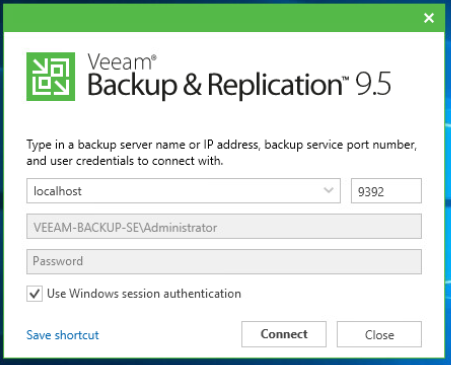The height and width of the screenshot is (365, 451).
Task: Click the registered trademark symbol after Veeam
Action: point(154,58)
